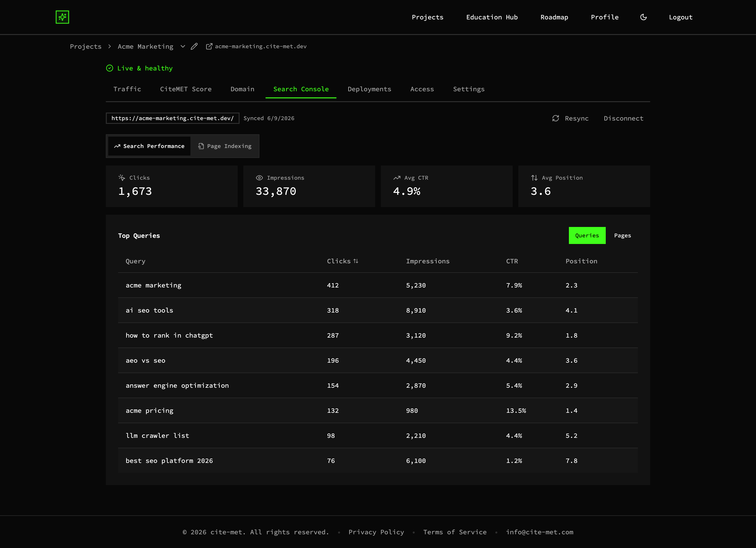The width and height of the screenshot is (756, 548).
Task: Click the Avg CTR trending arrow icon
Action: click(x=397, y=178)
